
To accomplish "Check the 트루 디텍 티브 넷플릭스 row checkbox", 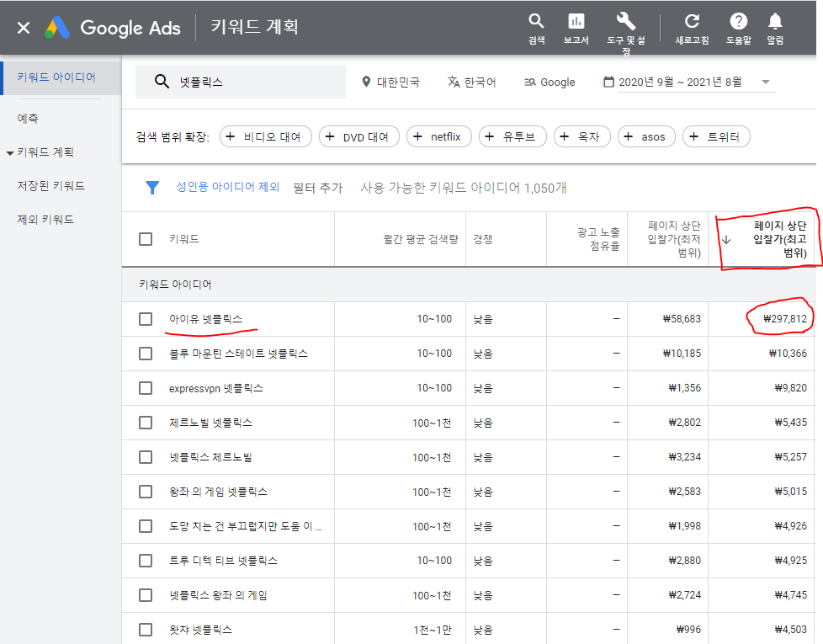I will 146,561.
